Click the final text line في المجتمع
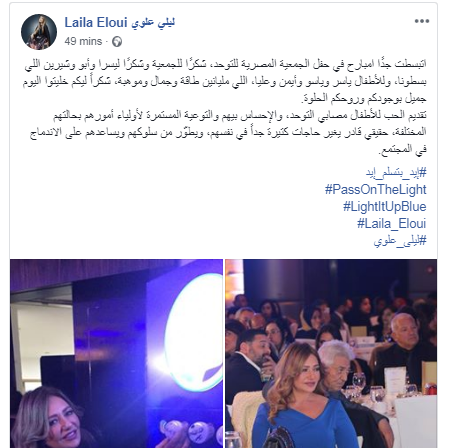 (x=402, y=149)
